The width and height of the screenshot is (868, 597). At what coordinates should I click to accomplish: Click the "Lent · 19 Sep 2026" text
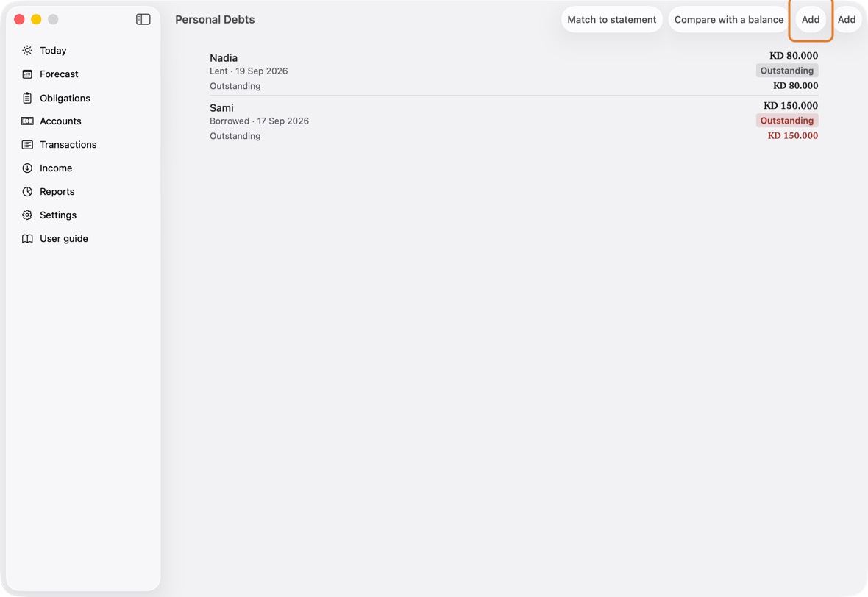[249, 71]
